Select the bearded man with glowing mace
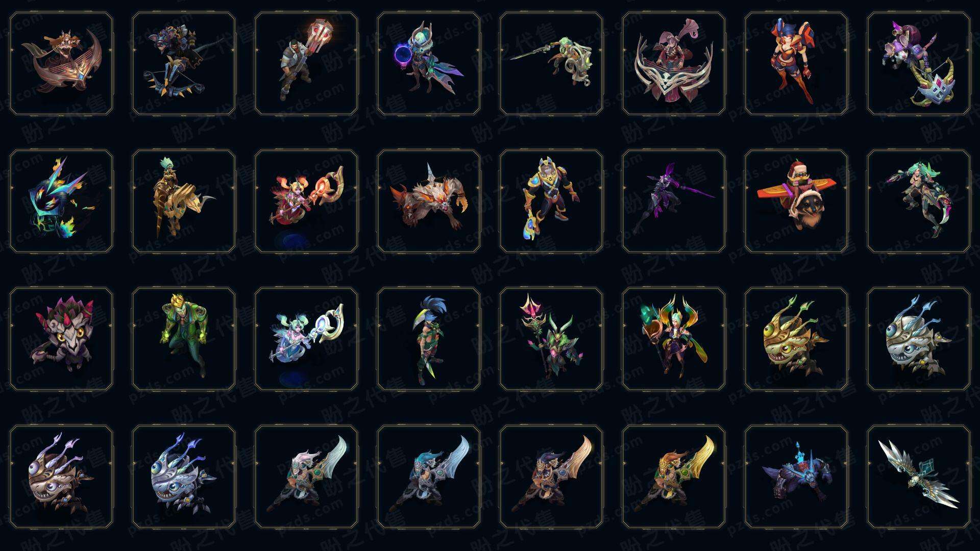The width and height of the screenshot is (980, 551). point(306,64)
